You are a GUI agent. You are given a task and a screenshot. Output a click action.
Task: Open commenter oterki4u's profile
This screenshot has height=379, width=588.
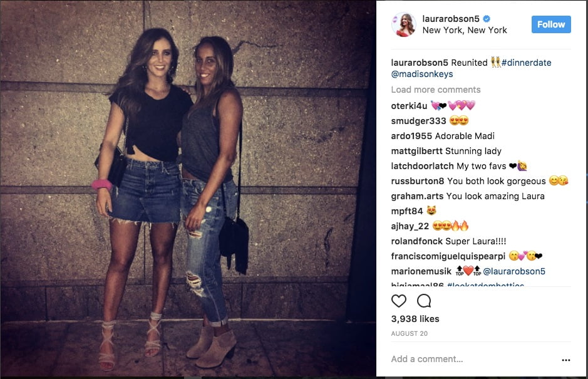pyautogui.click(x=409, y=106)
